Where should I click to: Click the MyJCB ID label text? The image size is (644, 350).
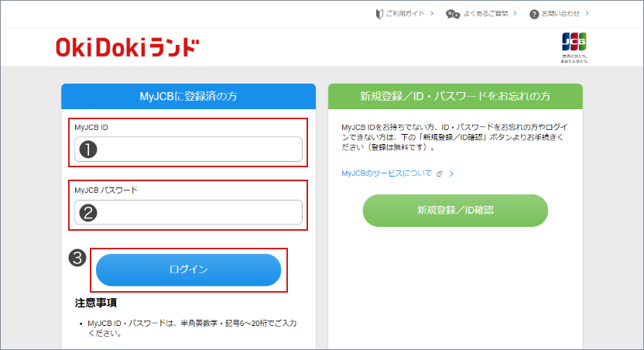(x=91, y=127)
